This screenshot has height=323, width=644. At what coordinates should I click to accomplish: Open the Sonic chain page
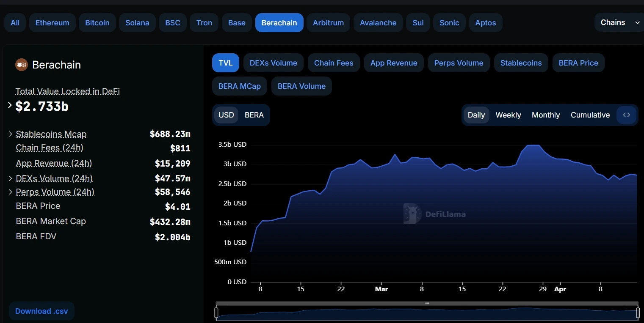(x=449, y=23)
